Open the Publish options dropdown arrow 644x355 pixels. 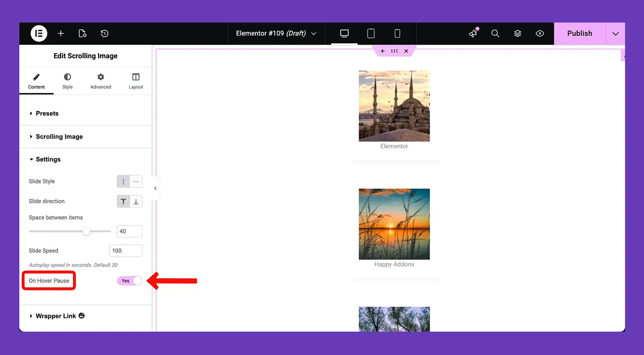pos(615,33)
